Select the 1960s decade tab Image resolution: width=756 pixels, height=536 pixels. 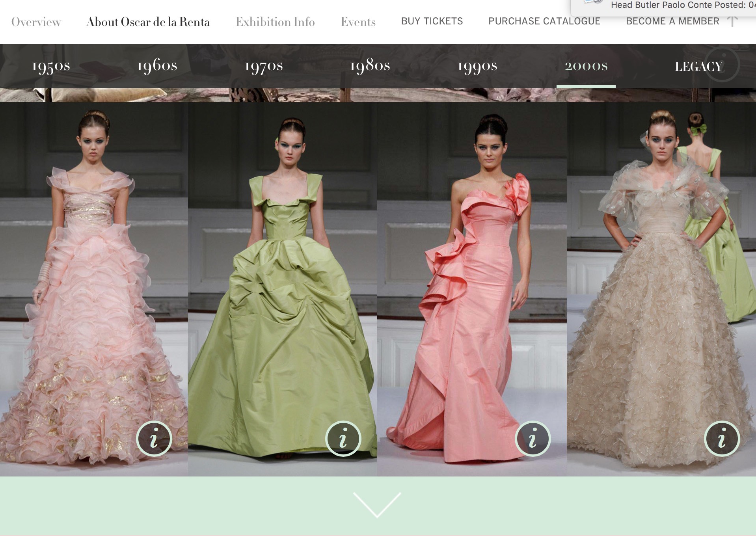pos(157,66)
